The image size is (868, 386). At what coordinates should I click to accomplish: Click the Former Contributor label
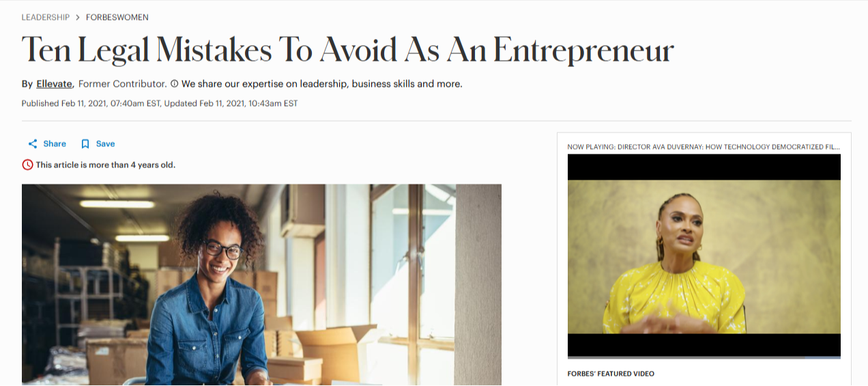point(123,84)
